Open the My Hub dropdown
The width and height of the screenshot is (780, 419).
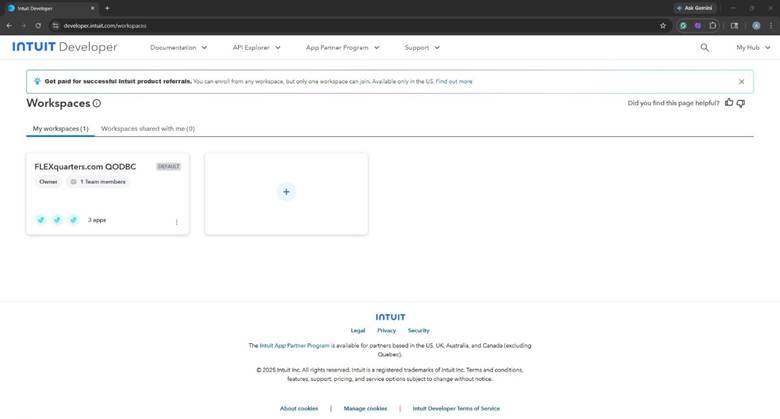coord(753,47)
